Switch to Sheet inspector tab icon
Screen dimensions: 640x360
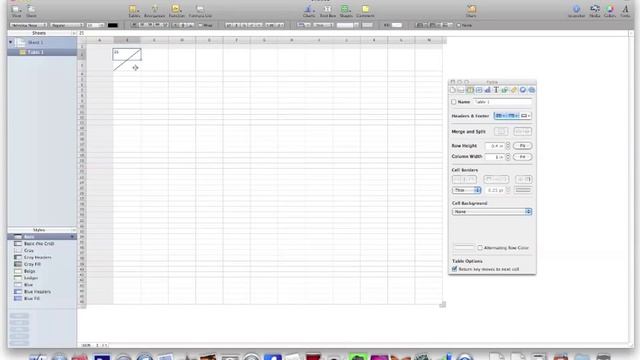click(x=461, y=90)
